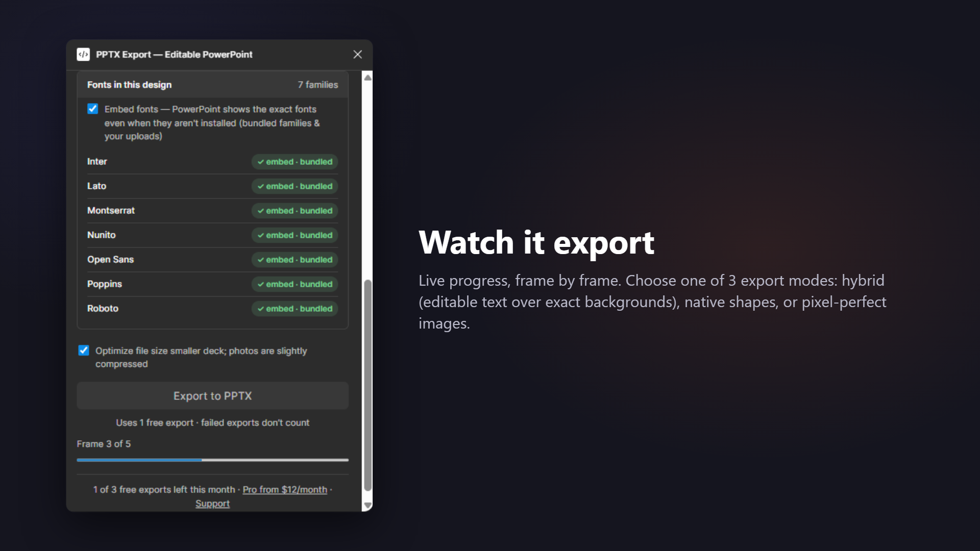Toggle the Embed fonts checkbox
The height and width of the screenshot is (551, 980).
click(92, 109)
